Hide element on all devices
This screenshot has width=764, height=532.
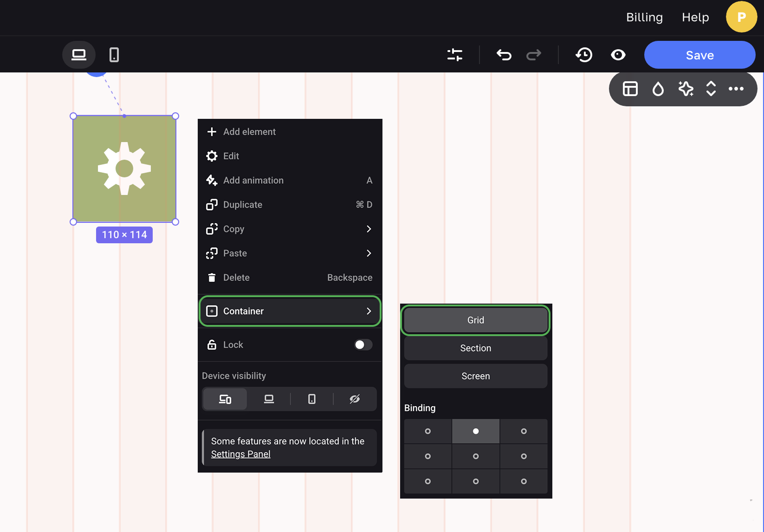coord(355,399)
